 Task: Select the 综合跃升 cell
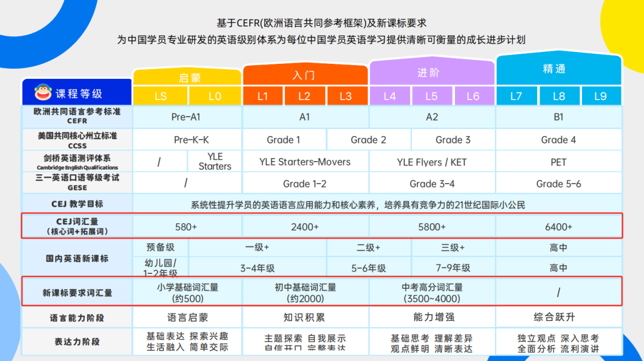tap(559, 317)
